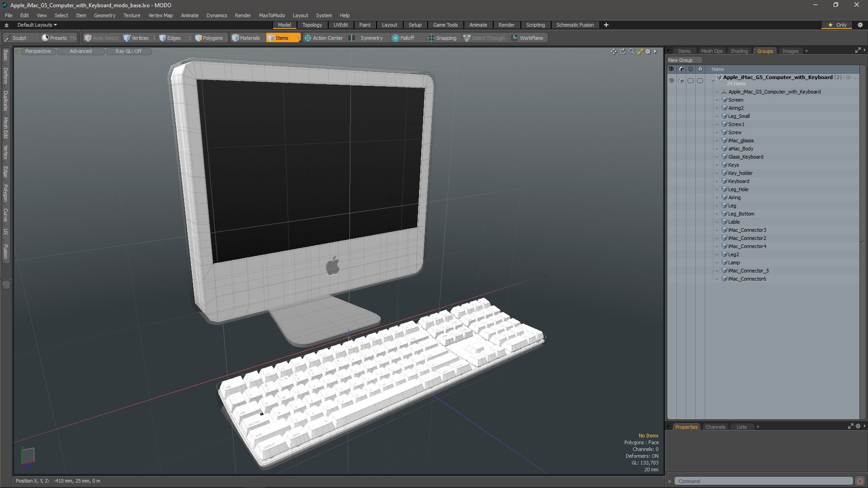Image resolution: width=868 pixels, height=488 pixels.
Task: Click the viewport zoom magnifier icon
Action: (x=632, y=52)
